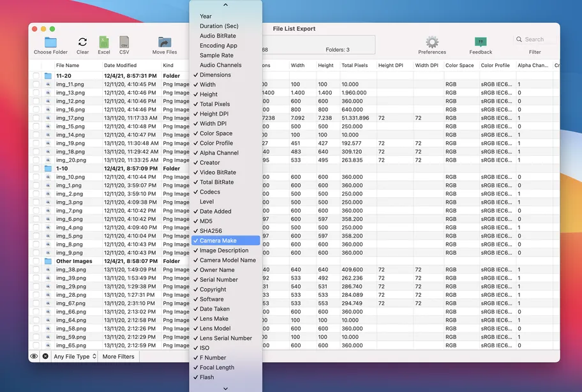Uncheck Dimensions in the column menu
The width and height of the screenshot is (582, 392).
click(x=226, y=75)
